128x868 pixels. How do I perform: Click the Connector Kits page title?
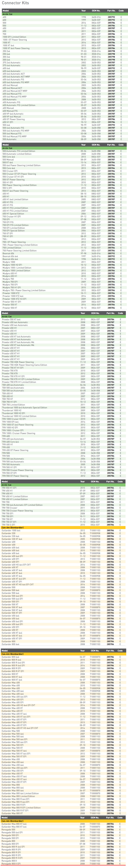pos(16,3)
